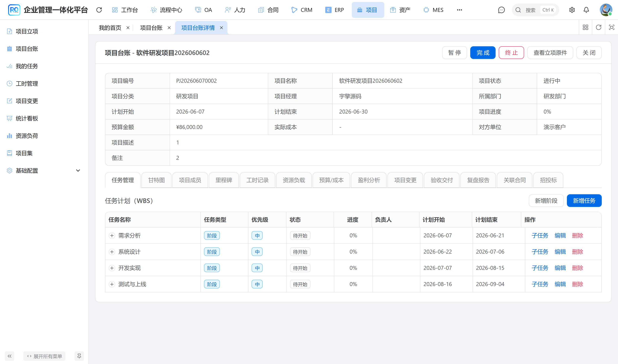618x364 pixels.
Task: Switch to 里程碑 tab
Action: 224,180
